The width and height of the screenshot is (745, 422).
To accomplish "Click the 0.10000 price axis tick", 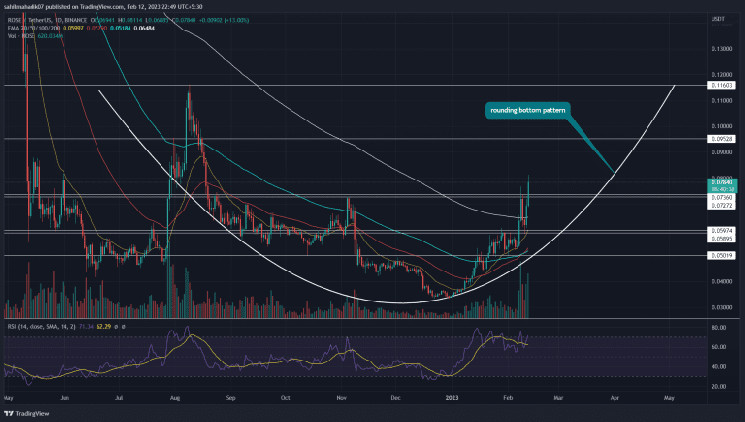I will [x=722, y=126].
